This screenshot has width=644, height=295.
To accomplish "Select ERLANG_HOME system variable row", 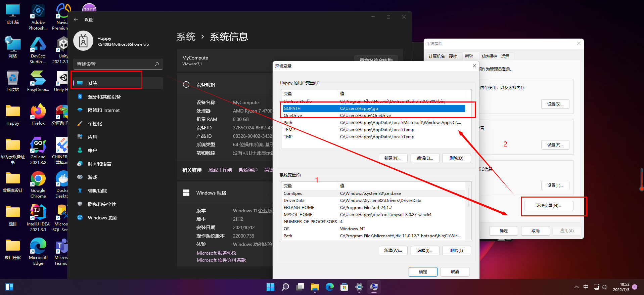I will click(374, 207).
